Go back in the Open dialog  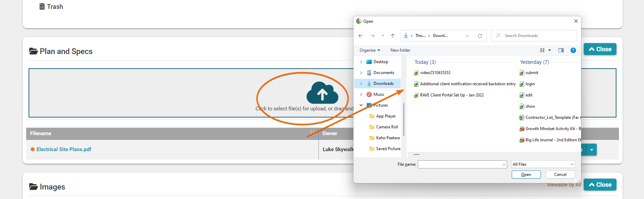(361, 36)
